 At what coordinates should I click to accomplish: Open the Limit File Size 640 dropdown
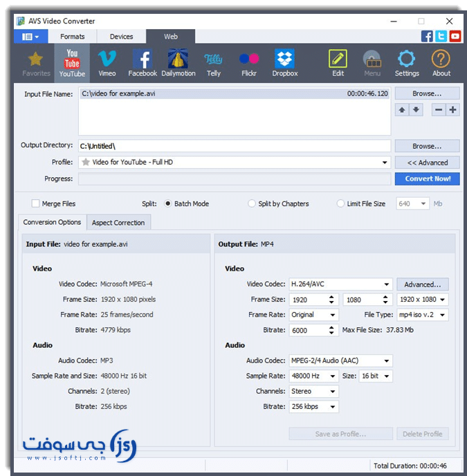point(423,203)
